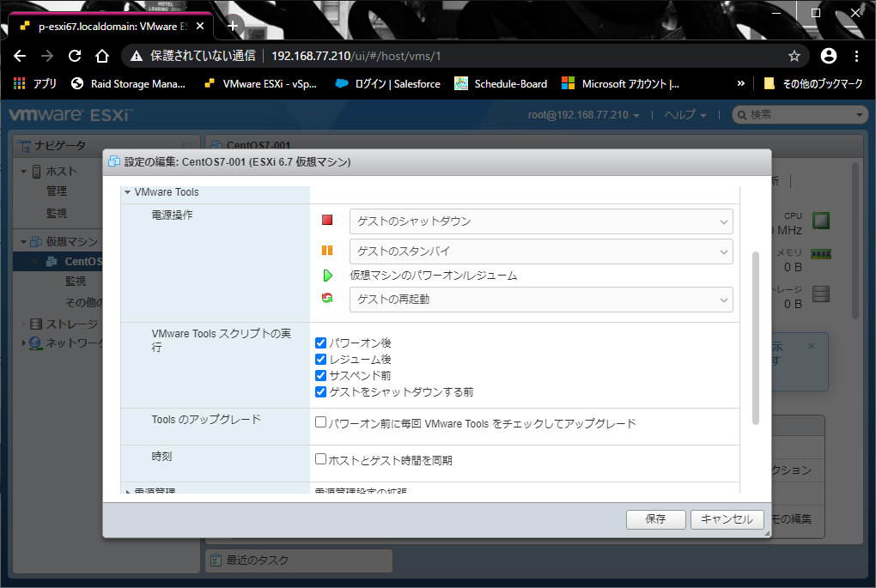Select the CentOS VM tree item
Image resolution: width=876 pixels, height=588 pixels.
pyautogui.click(x=83, y=261)
